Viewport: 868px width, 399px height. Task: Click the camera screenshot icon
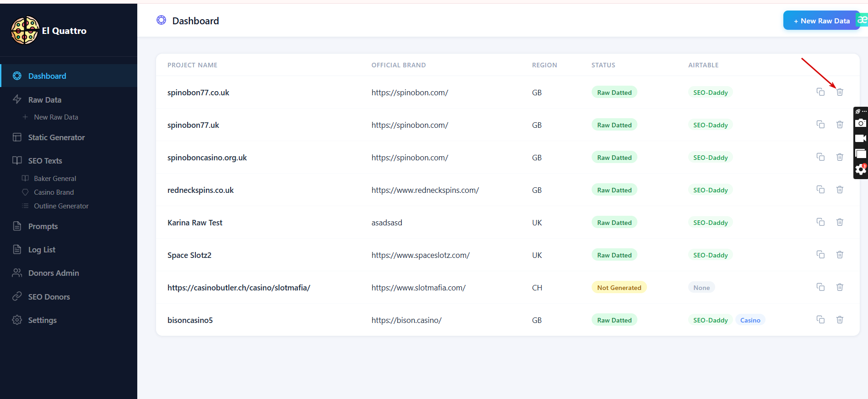coord(860,123)
